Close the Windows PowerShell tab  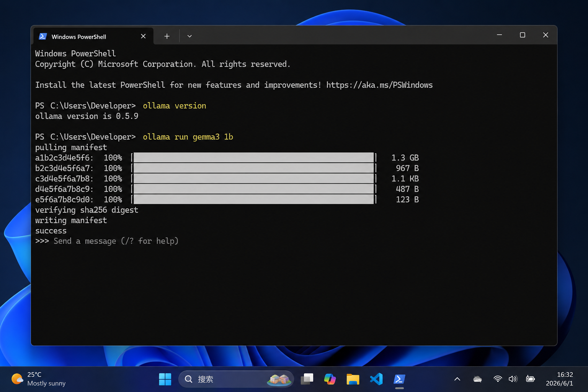tap(143, 36)
